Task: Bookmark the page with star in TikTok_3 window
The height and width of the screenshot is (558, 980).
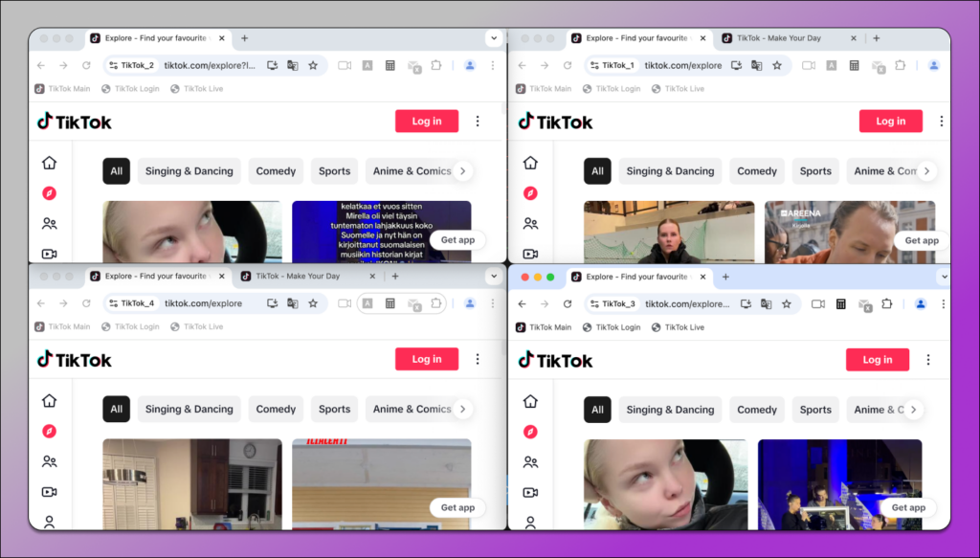Action: pos(786,303)
